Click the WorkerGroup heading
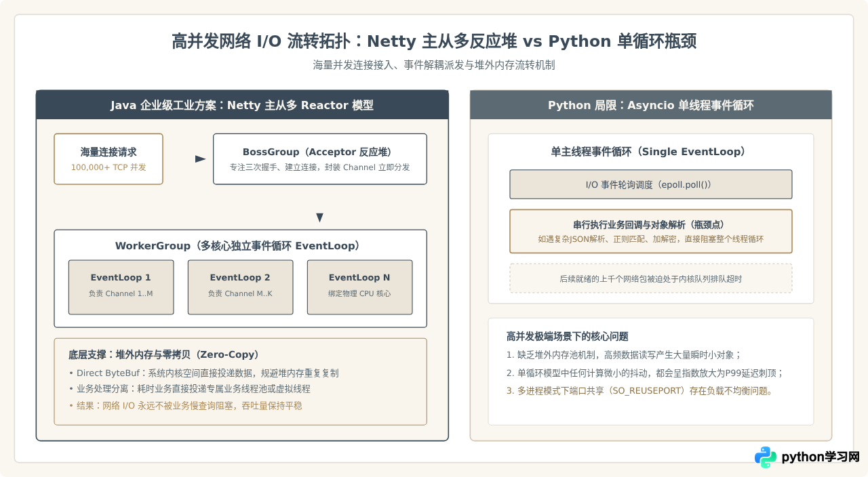 [x=241, y=246]
